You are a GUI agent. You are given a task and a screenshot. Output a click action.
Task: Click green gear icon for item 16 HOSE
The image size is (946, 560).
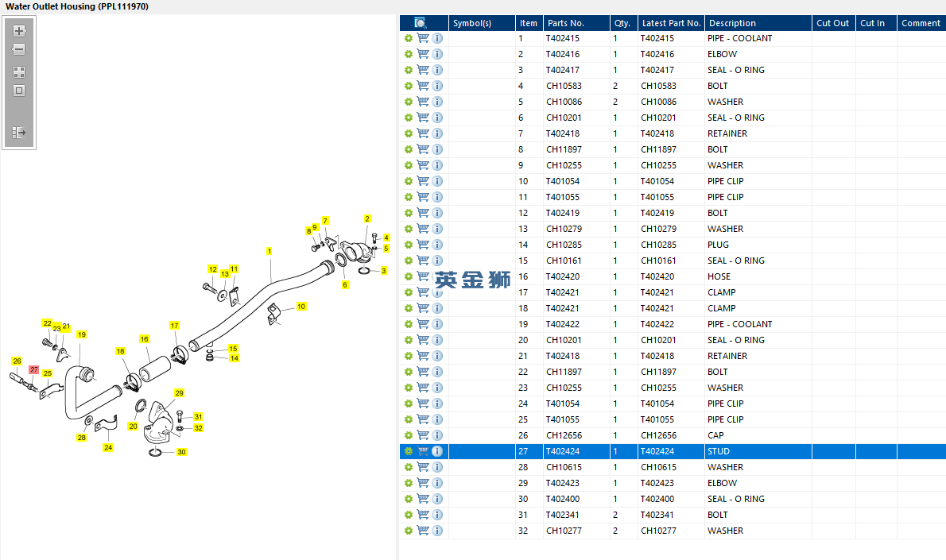(x=409, y=276)
